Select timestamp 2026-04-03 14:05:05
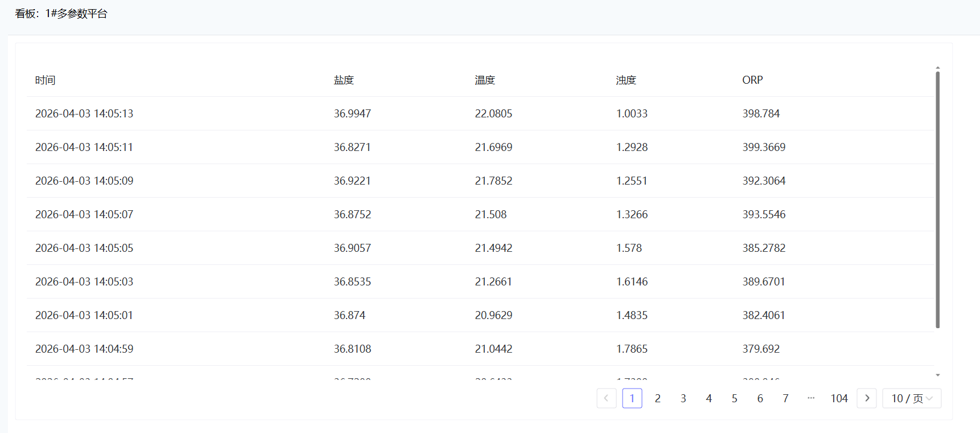 coord(84,248)
